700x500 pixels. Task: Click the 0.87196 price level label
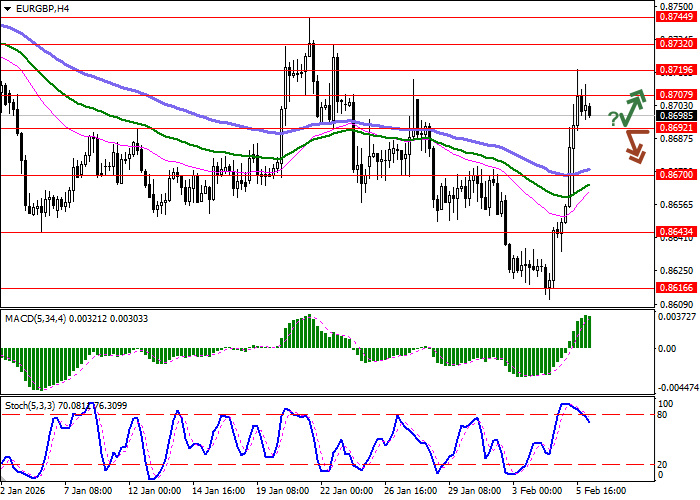(676, 70)
